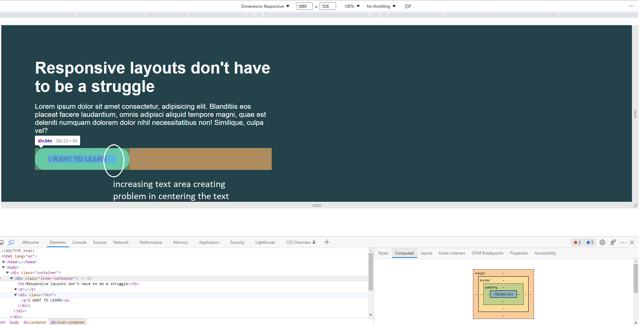This screenshot has width=644, height=325.
Task: Click the viewport width field 1880
Action: click(x=305, y=6)
